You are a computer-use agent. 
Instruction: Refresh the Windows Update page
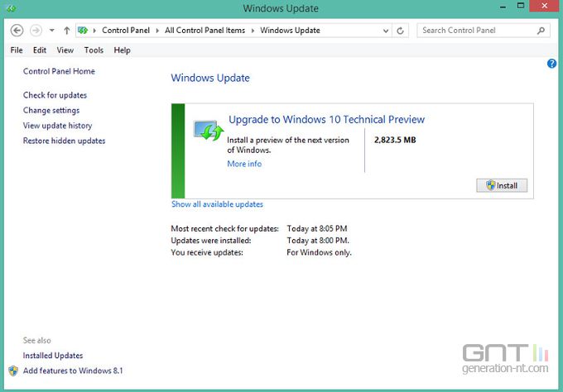click(401, 31)
